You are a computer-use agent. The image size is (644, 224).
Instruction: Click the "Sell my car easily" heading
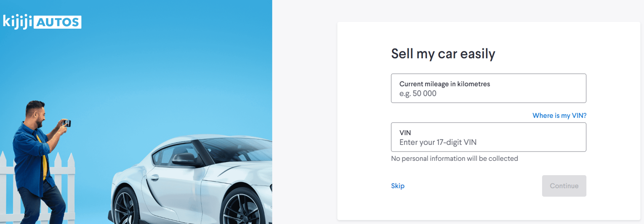443,54
